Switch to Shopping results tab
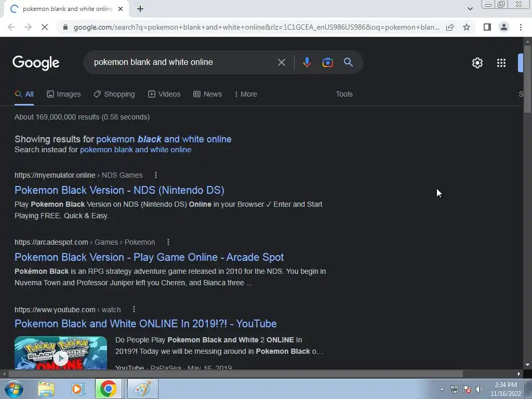Image resolution: width=532 pixels, height=399 pixels. tap(114, 95)
